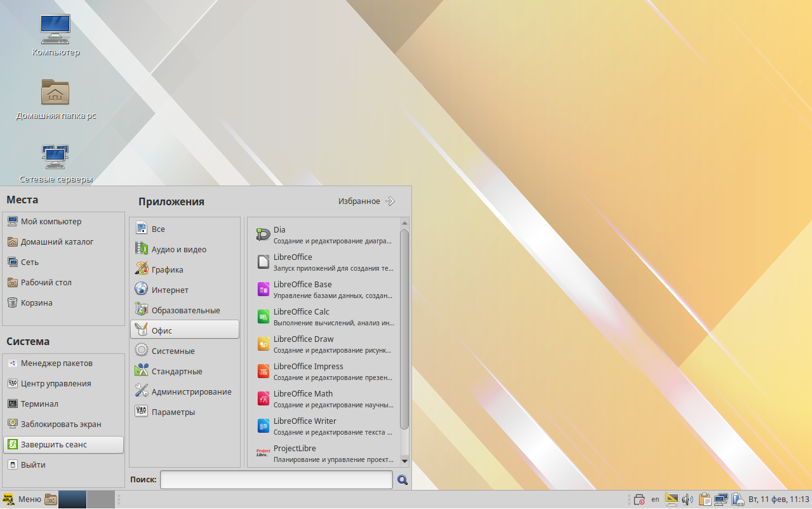Click the clipboard manager tray icon
Image resolution: width=812 pixels, height=509 pixels.
(x=705, y=499)
